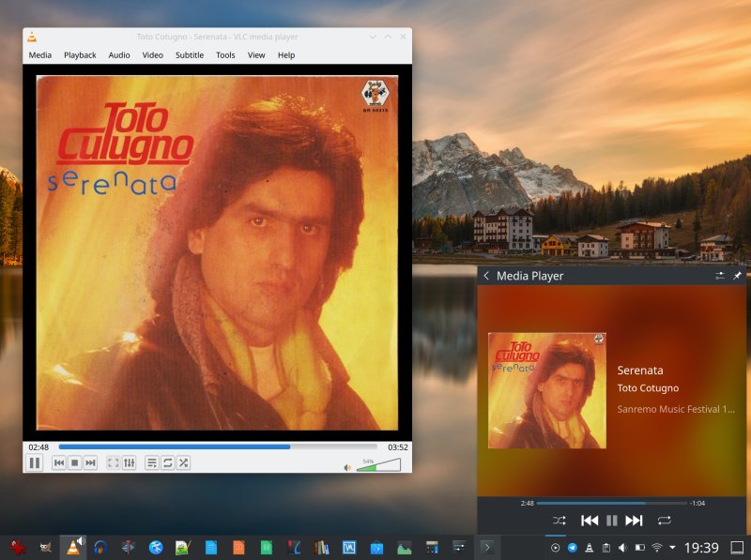Open the Playback menu in VLC
This screenshot has height=560, width=751.
click(80, 55)
